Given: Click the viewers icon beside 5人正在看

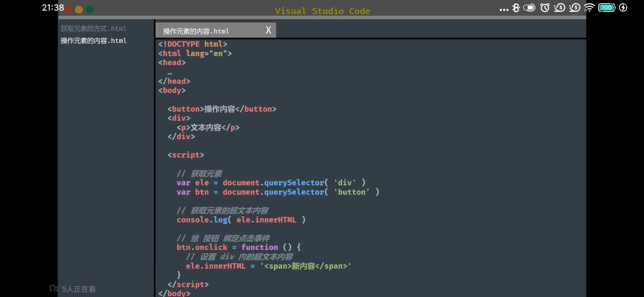Looking at the screenshot, I should click(x=53, y=289).
